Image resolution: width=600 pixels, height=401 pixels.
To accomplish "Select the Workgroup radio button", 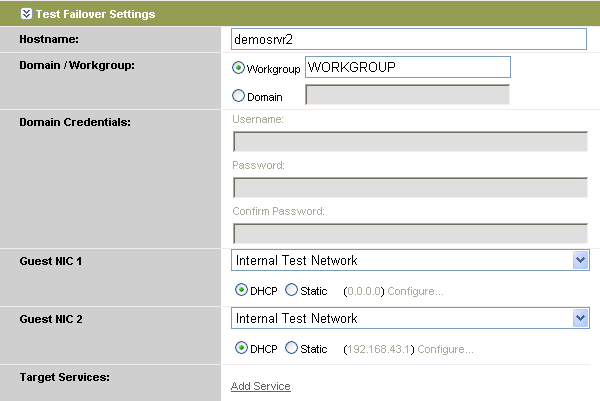I will coord(238,68).
